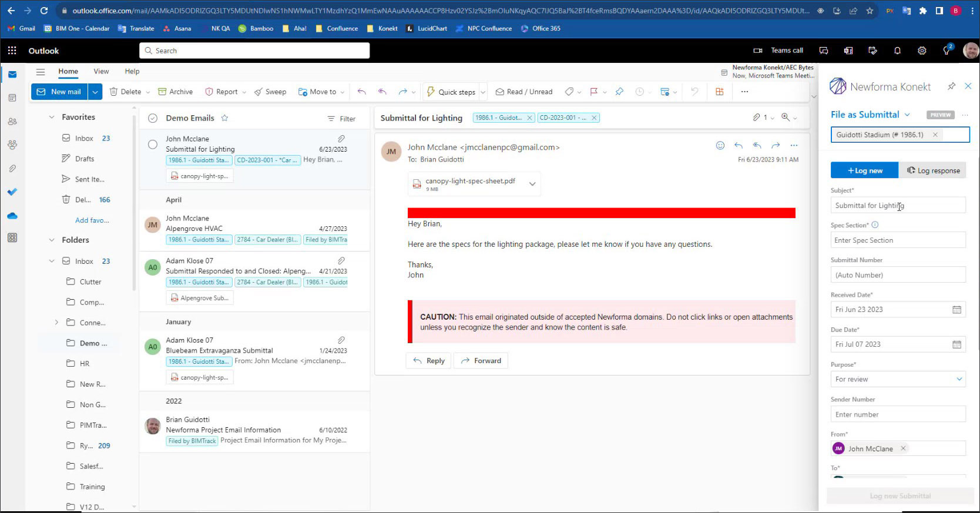Screen dimensions: 980x513
Task: Switch to the View tab
Action: pyautogui.click(x=101, y=71)
